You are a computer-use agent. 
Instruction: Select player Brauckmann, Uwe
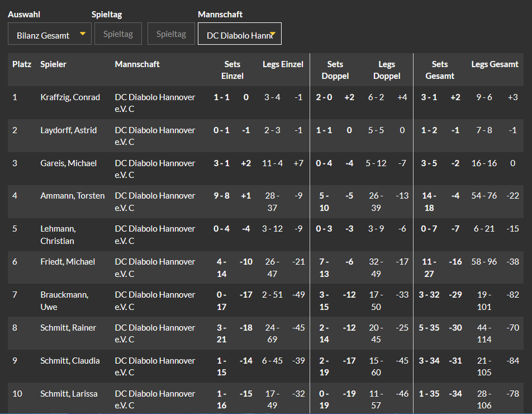pyautogui.click(x=64, y=300)
